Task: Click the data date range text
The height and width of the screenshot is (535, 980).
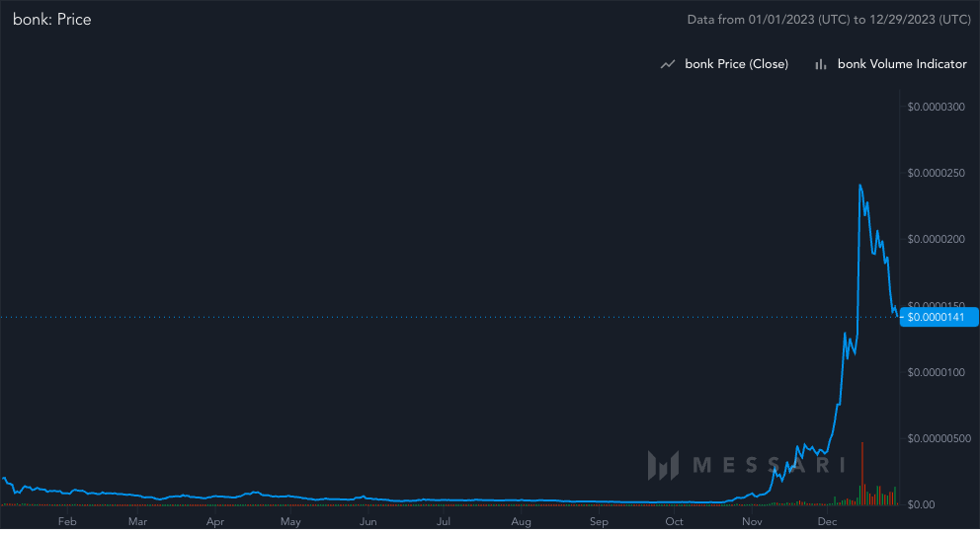Action: tap(829, 20)
